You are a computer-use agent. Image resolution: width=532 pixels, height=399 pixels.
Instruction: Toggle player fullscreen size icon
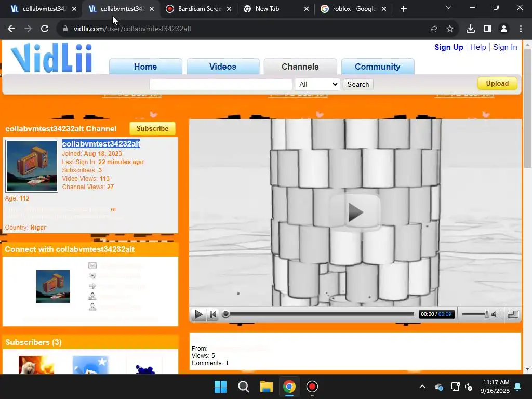point(513,314)
